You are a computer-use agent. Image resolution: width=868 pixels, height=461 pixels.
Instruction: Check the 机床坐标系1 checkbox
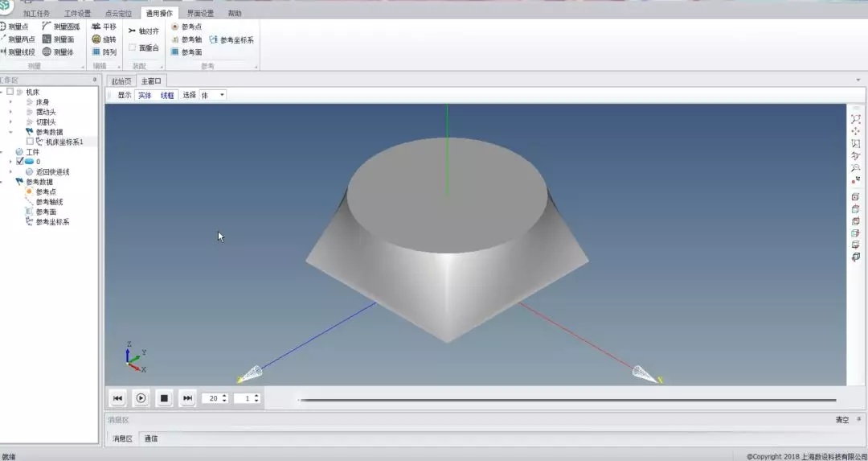[30, 142]
